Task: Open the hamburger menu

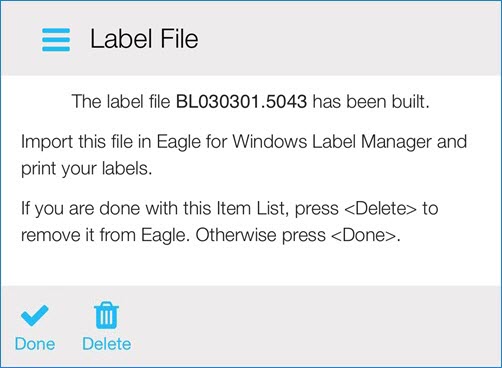Action: (56, 40)
